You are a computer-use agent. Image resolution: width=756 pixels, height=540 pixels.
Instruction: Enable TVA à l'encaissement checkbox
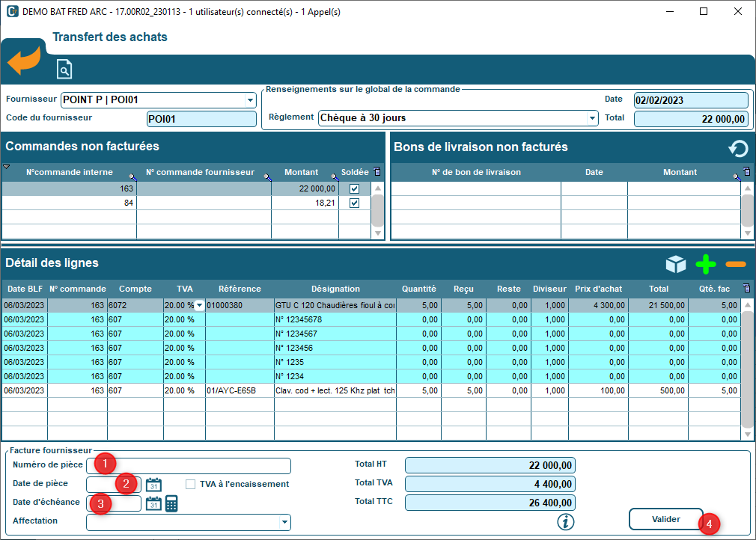tap(190, 484)
